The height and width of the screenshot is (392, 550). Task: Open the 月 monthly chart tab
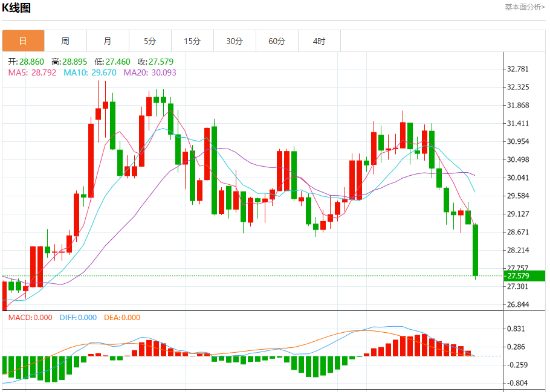coord(108,41)
